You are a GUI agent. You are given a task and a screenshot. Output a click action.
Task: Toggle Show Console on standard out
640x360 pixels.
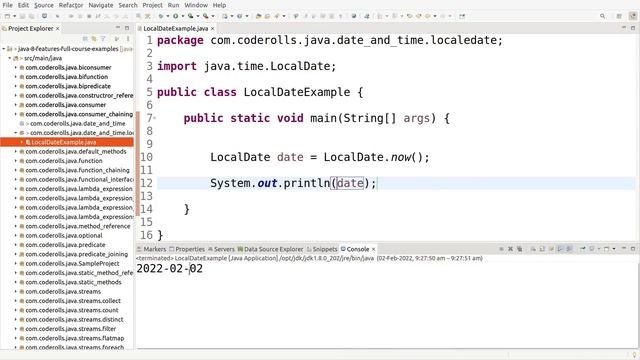pyautogui.click(x=560, y=249)
